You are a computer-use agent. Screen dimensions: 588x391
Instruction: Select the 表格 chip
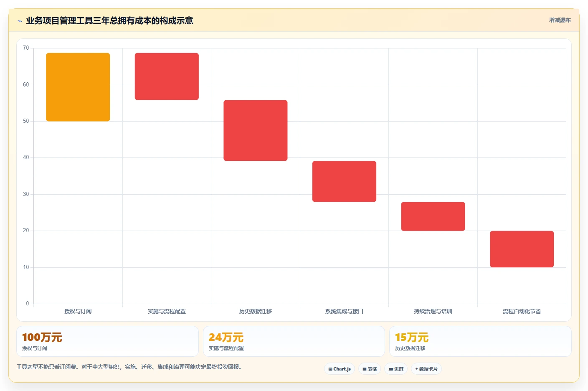tap(370, 369)
